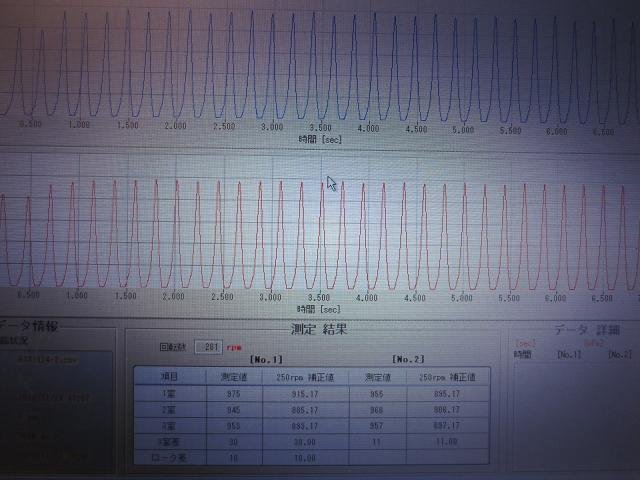The image size is (640, 480).
Task: Click the red rpm unit label
Action: point(234,347)
